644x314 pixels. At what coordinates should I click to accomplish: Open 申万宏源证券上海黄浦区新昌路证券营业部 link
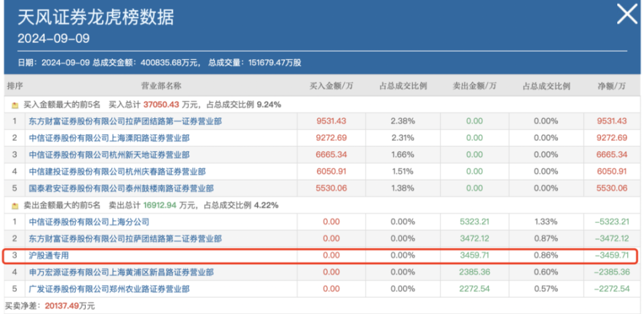[x=121, y=272]
